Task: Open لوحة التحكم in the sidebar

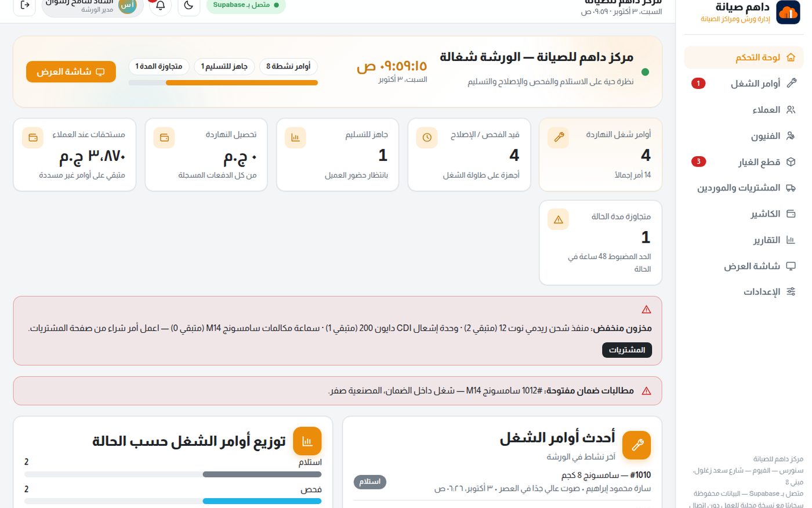Action: click(744, 57)
